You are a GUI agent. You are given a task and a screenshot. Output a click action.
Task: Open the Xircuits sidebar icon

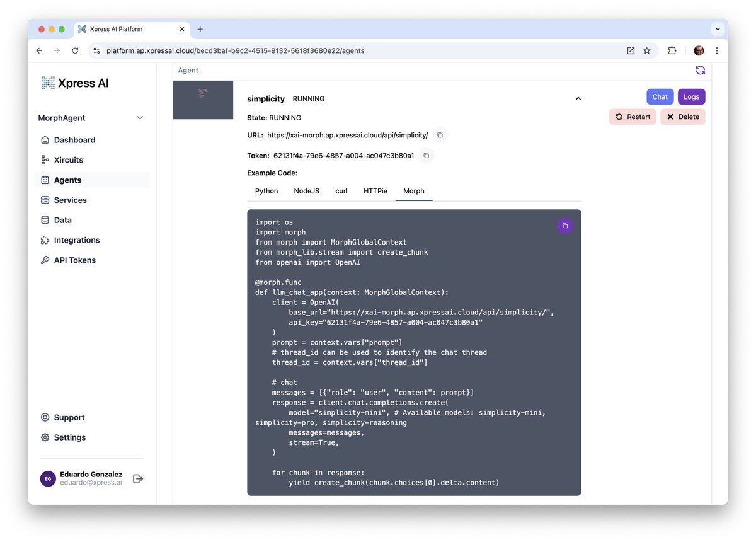pos(45,160)
